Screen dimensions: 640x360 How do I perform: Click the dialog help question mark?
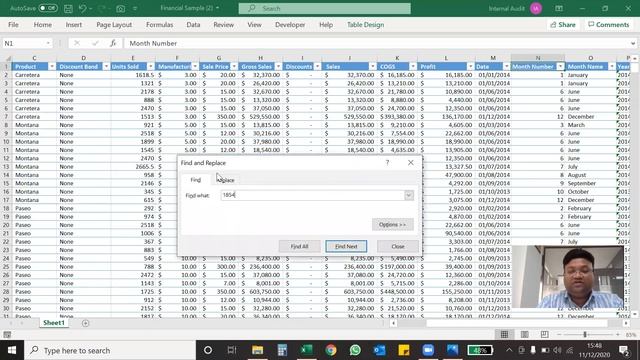387,162
